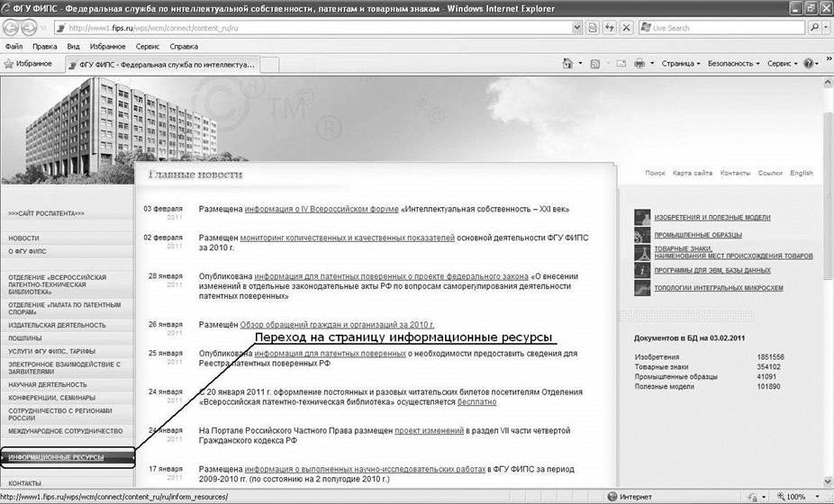The width and height of the screenshot is (834, 504).
Task: Open a new blank tab
Action: coord(269,64)
